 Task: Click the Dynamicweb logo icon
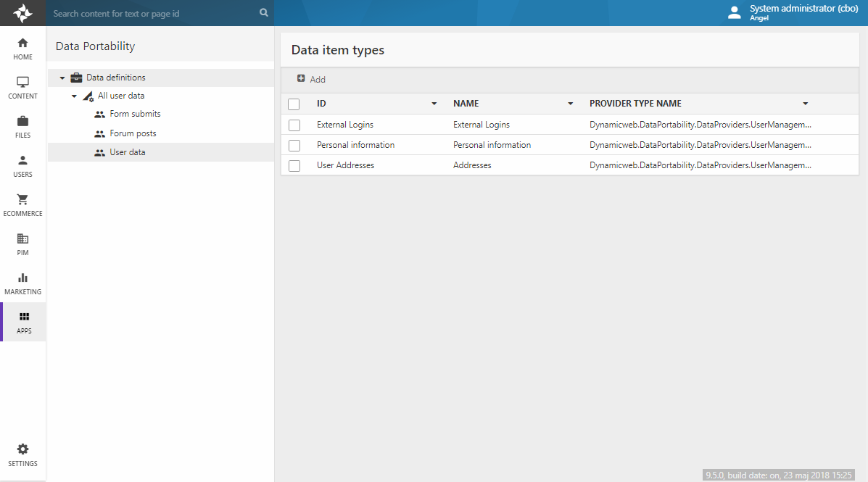pos(22,13)
